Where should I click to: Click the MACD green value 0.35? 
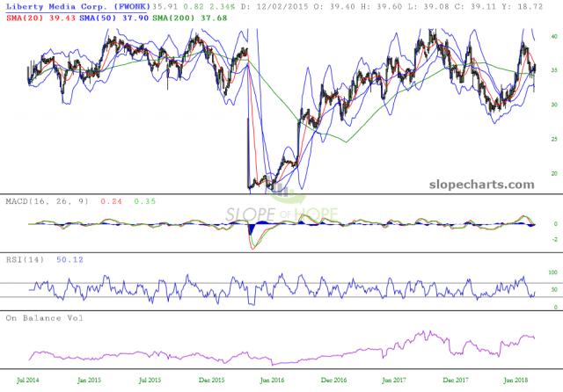click(145, 201)
